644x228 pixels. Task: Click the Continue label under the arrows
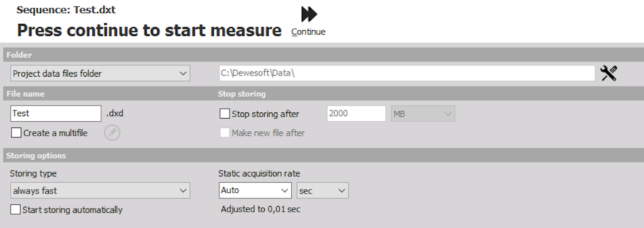point(308,32)
